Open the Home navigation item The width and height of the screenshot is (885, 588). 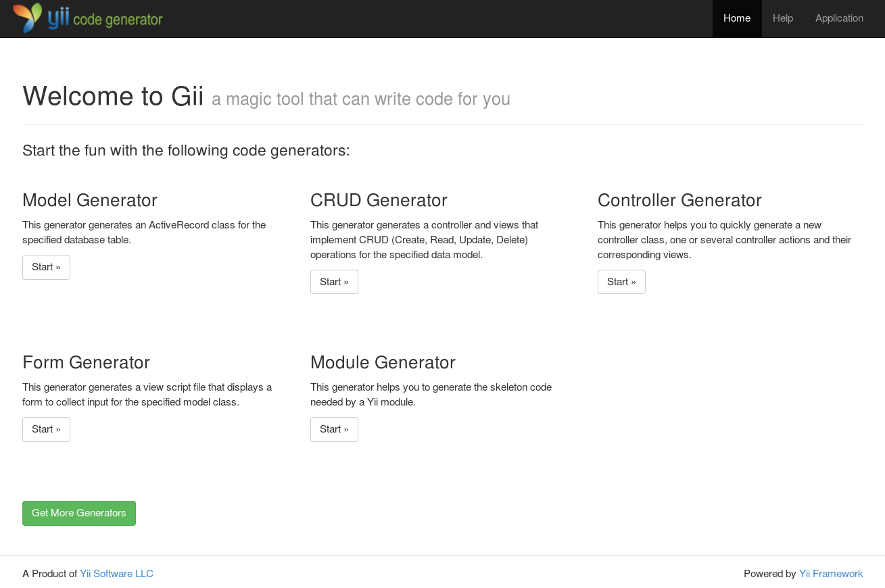pyautogui.click(x=736, y=18)
